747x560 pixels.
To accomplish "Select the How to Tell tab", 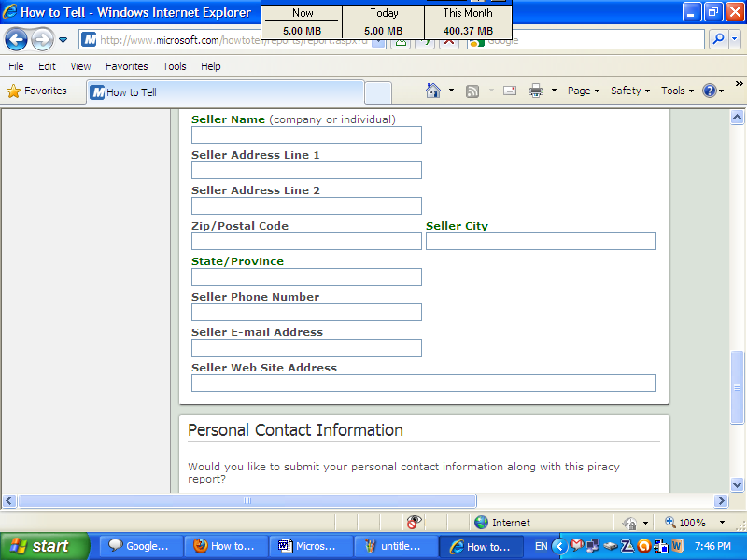I will pos(225,92).
